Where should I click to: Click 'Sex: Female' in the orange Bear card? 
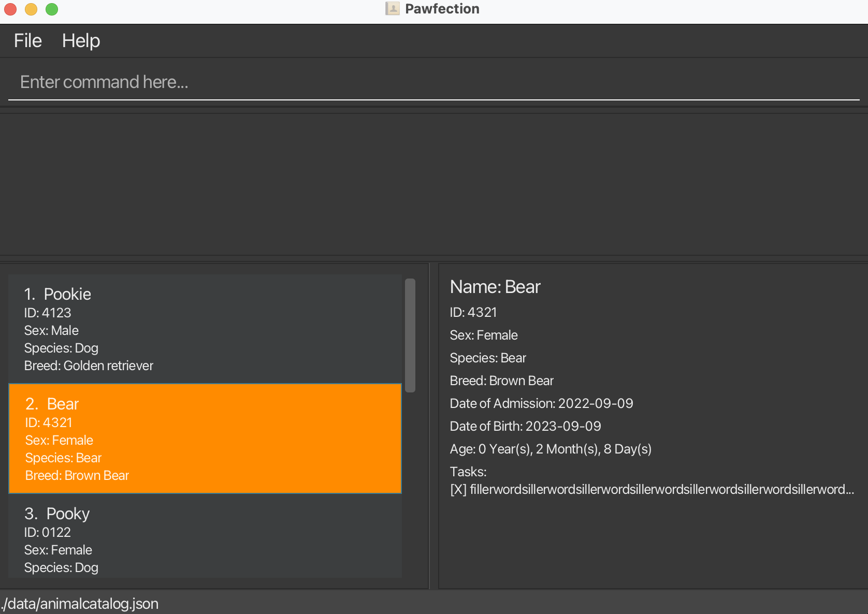(x=59, y=440)
